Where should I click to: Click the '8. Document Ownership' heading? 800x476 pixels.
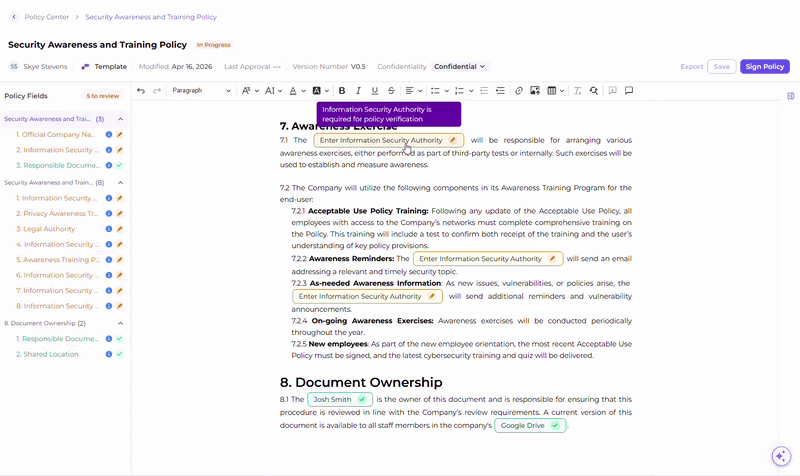361,382
